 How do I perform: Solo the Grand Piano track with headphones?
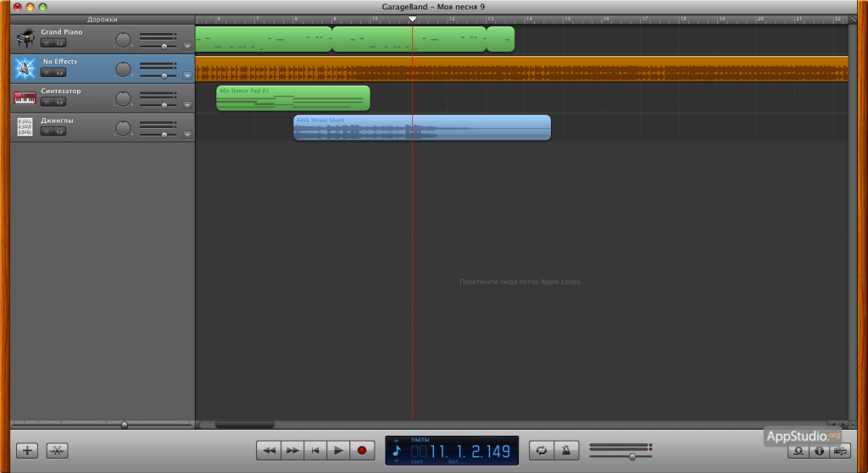(x=60, y=43)
